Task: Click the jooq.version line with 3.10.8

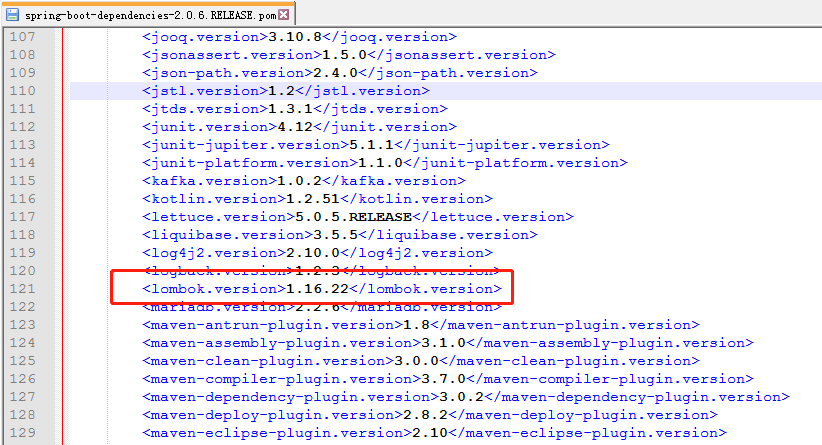Action: tap(299, 37)
